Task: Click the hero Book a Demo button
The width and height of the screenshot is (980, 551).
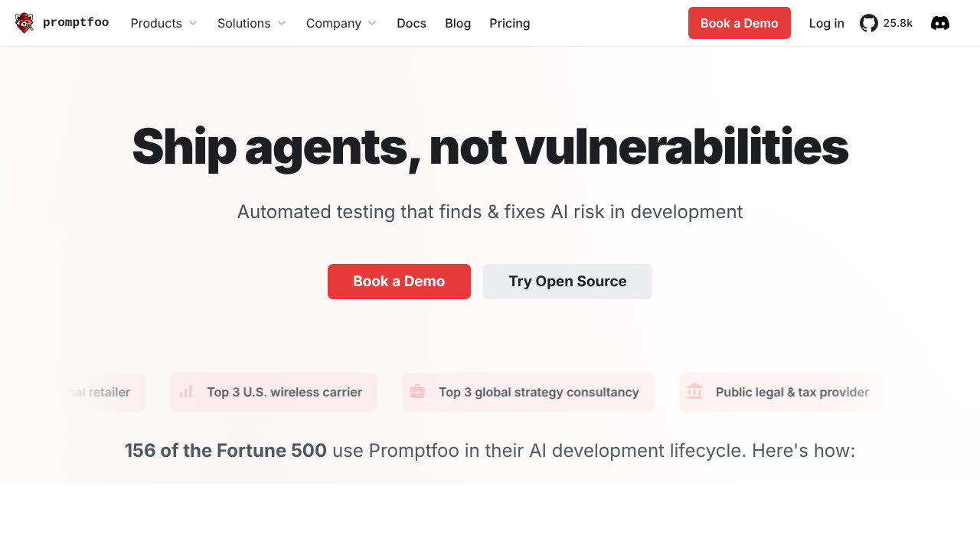Action: pos(399,282)
